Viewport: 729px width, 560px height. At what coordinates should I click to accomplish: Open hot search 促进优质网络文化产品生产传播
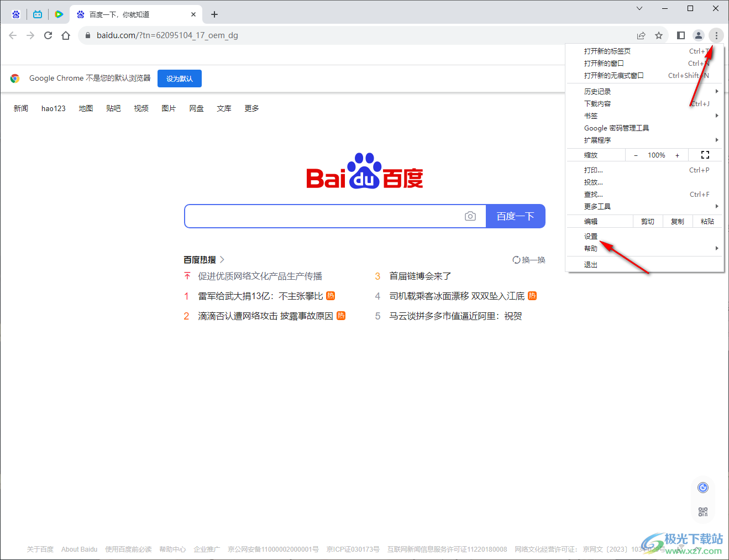(260, 276)
